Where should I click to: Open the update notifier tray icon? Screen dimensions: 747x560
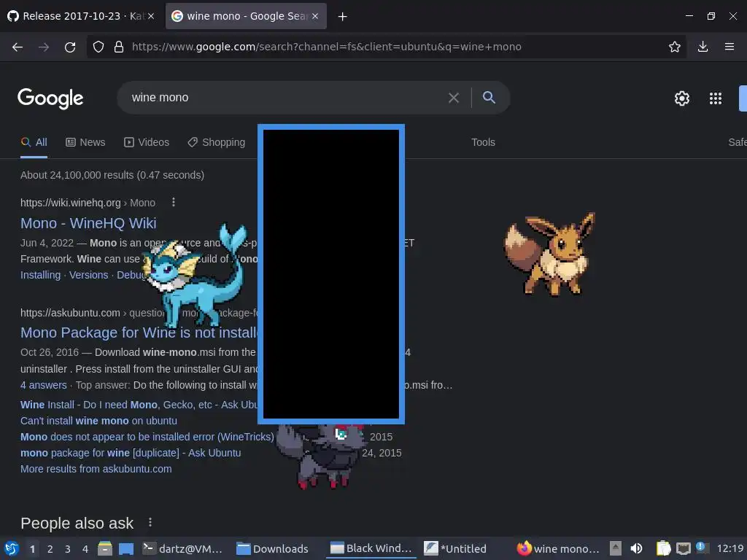(701, 548)
